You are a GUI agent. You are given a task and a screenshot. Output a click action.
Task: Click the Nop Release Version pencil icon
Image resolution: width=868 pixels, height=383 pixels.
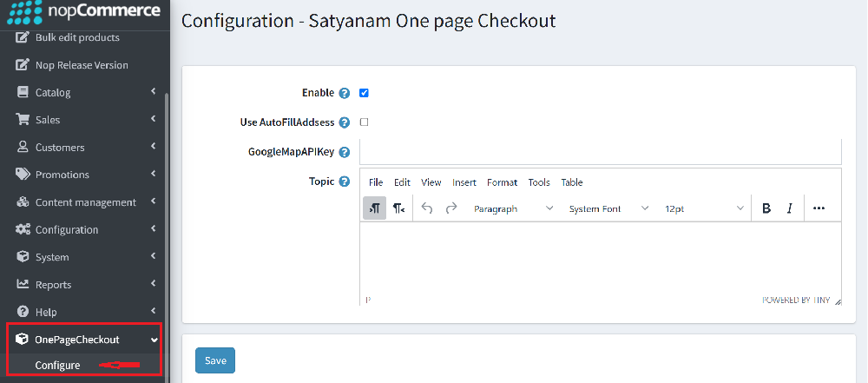point(23,65)
